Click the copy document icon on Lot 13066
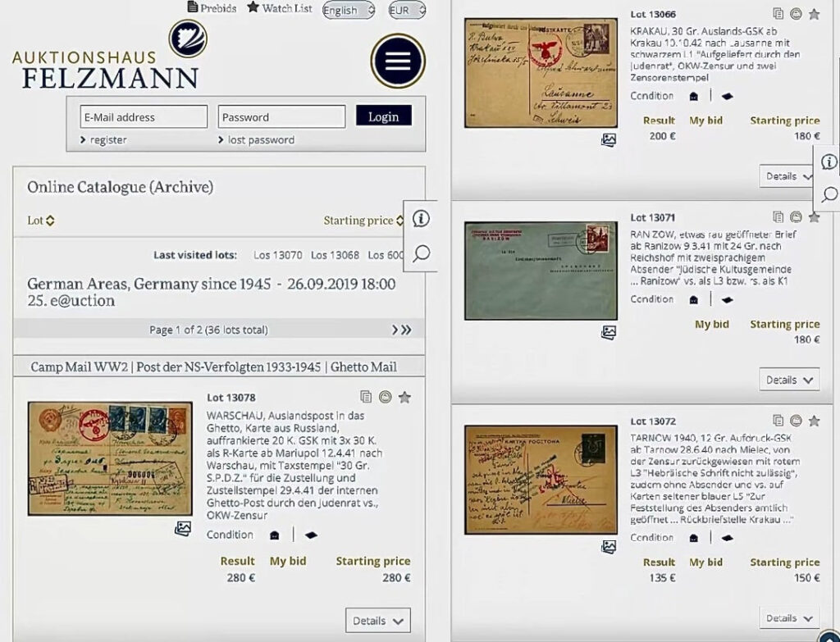 click(x=778, y=14)
